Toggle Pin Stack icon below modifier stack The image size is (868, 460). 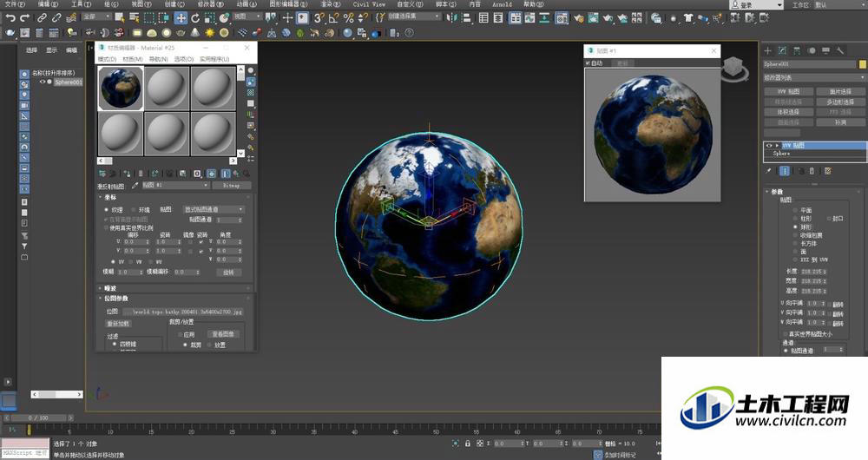click(x=769, y=171)
